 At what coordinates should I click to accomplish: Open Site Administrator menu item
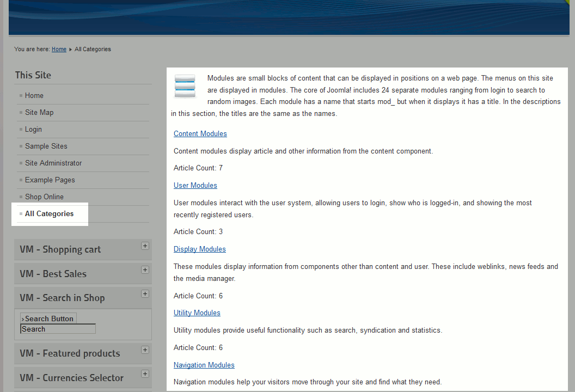click(x=53, y=163)
